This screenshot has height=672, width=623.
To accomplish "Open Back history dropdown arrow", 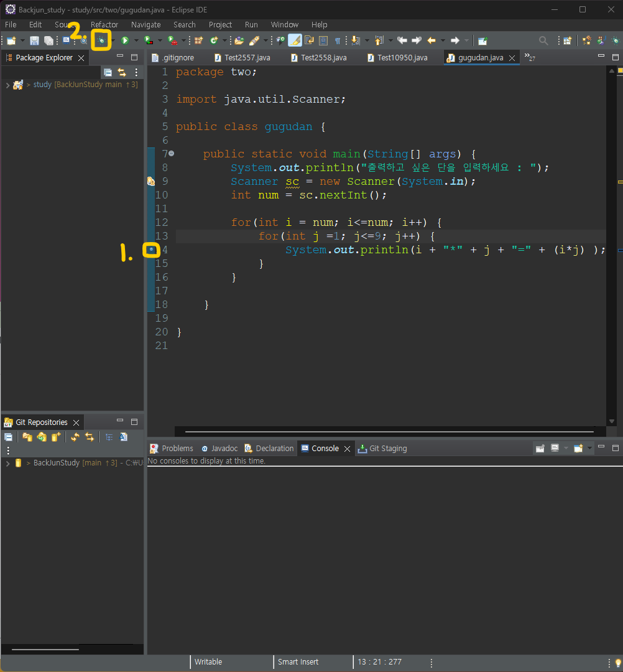I will pos(443,40).
